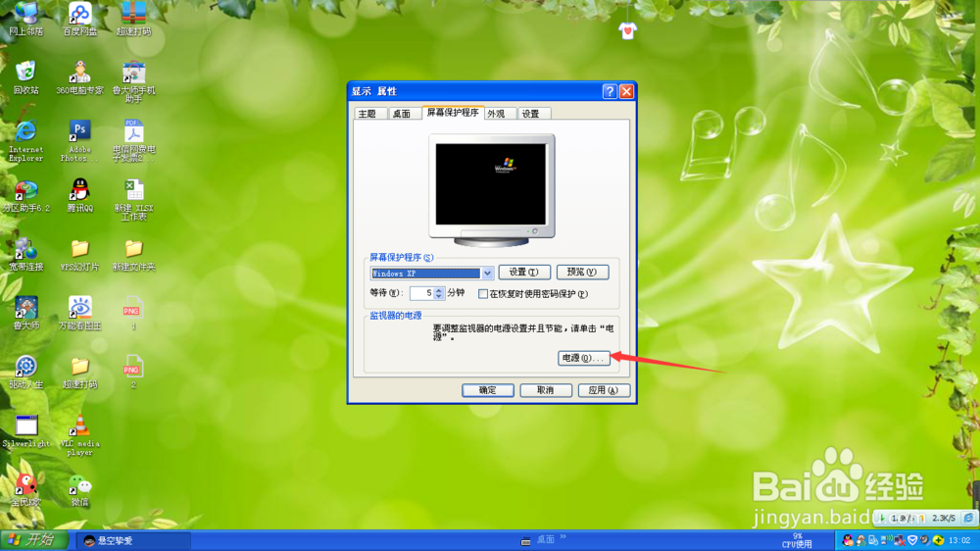Click the CPU使用 9% indicator
The image size is (980, 551).
click(x=797, y=540)
